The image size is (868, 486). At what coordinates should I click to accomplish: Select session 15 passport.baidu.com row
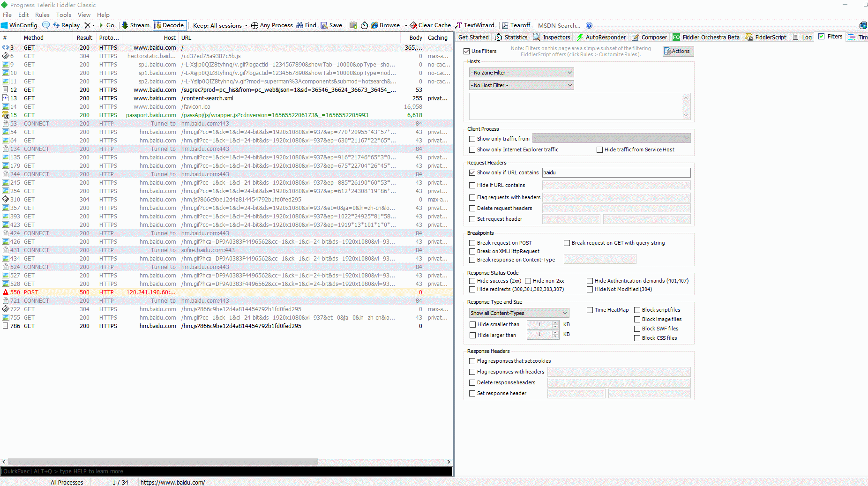click(226, 115)
